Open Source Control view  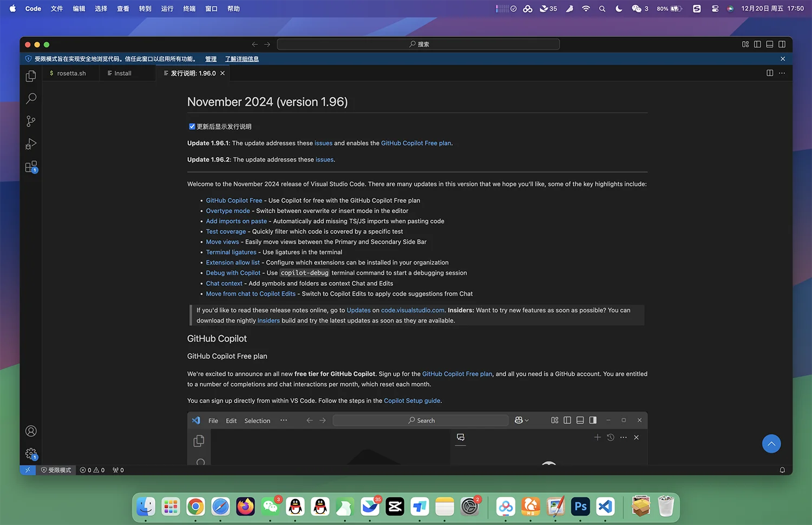(31, 121)
